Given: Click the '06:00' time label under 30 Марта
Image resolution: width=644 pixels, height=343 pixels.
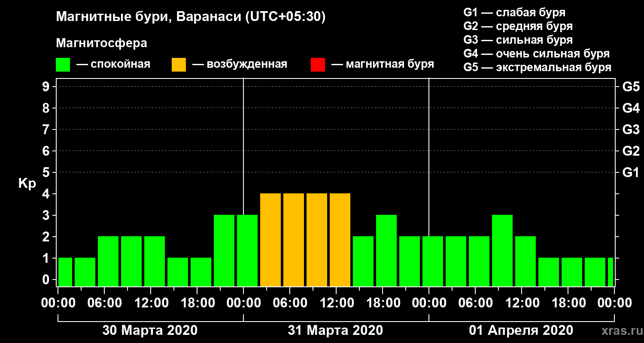Looking at the screenshot, I should [x=104, y=303].
